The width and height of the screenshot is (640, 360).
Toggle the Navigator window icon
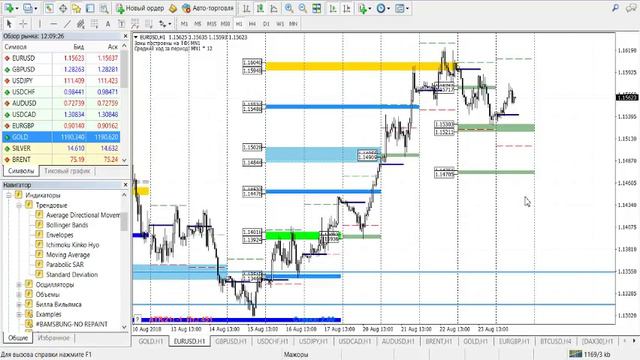coord(76,8)
